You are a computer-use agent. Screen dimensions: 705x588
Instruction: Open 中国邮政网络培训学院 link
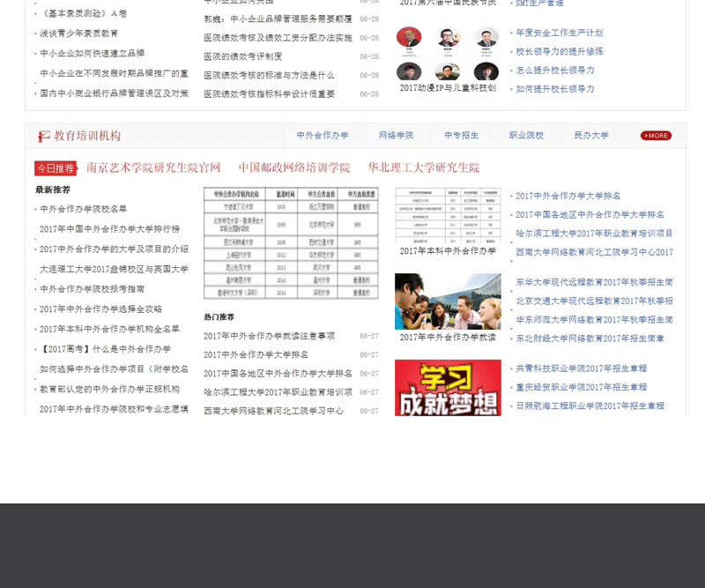pyautogui.click(x=294, y=167)
